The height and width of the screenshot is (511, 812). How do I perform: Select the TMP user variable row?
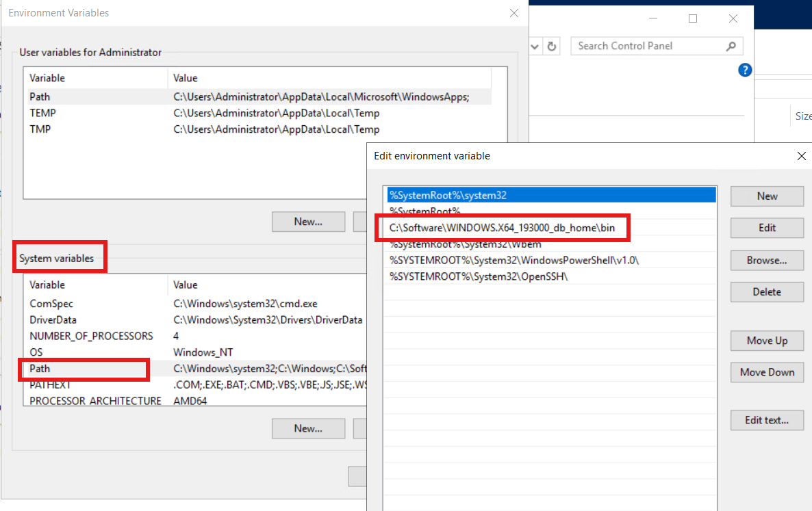pyautogui.click(x=259, y=129)
